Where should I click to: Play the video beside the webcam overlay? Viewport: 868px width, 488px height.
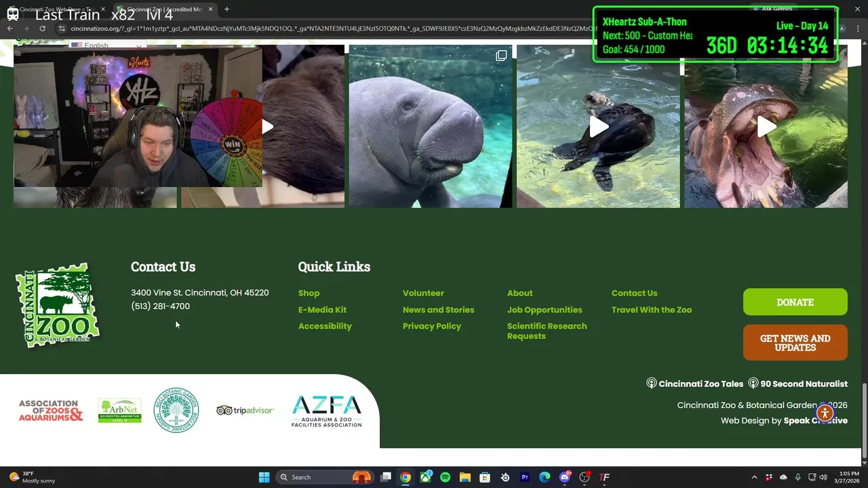269,127
